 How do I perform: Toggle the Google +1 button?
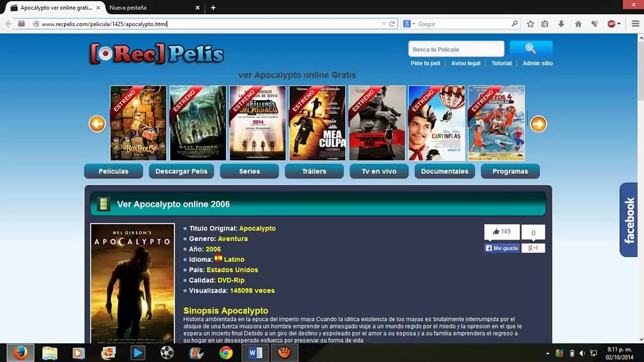pyautogui.click(x=533, y=248)
